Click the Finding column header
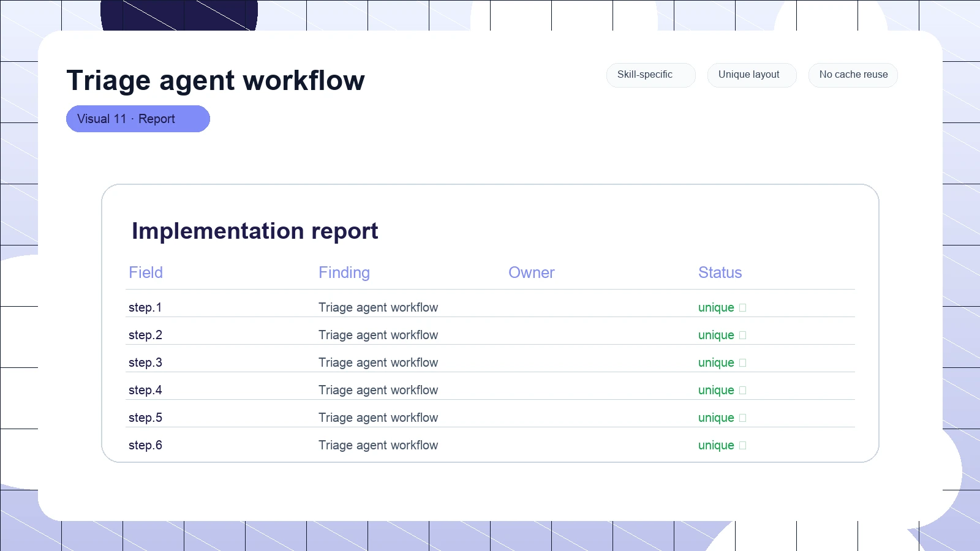Screen dimensions: 980x551 pos(344,272)
